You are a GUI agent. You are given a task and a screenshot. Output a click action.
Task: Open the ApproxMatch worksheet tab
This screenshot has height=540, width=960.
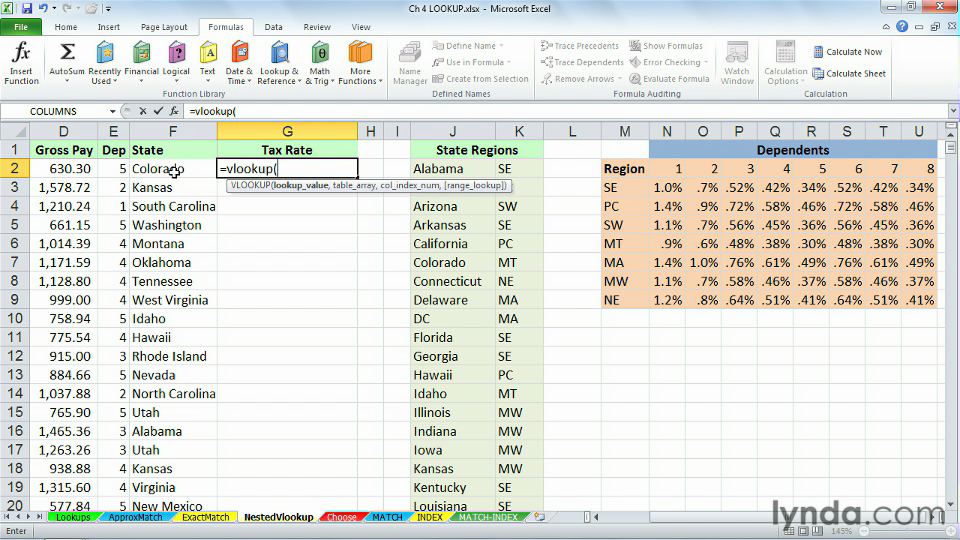click(x=135, y=517)
